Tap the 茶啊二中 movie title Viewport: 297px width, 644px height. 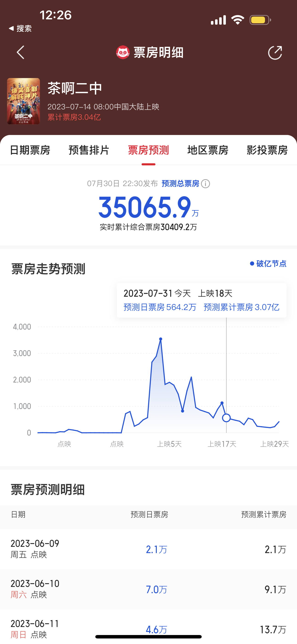pyautogui.click(x=75, y=88)
